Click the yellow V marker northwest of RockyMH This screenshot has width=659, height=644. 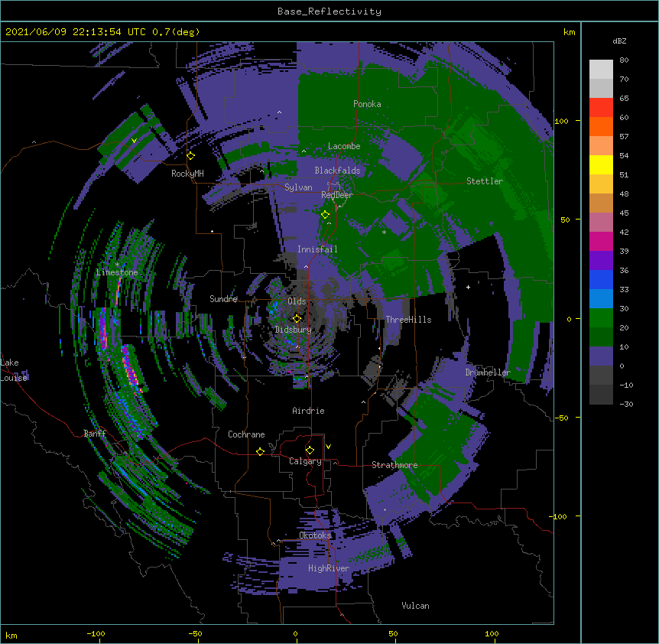click(134, 141)
